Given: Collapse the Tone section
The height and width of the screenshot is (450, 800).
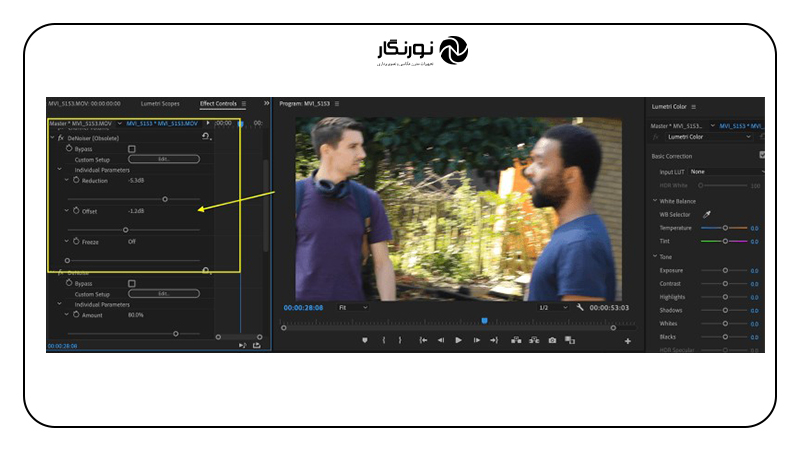Looking at the screenshot, I should pyautogui.click(x=655, y=257).
